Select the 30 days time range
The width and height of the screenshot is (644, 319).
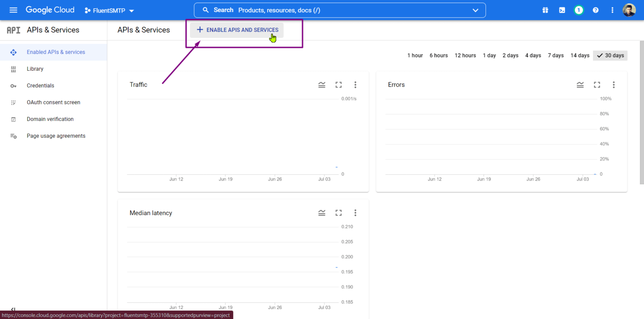click(610, 55)
